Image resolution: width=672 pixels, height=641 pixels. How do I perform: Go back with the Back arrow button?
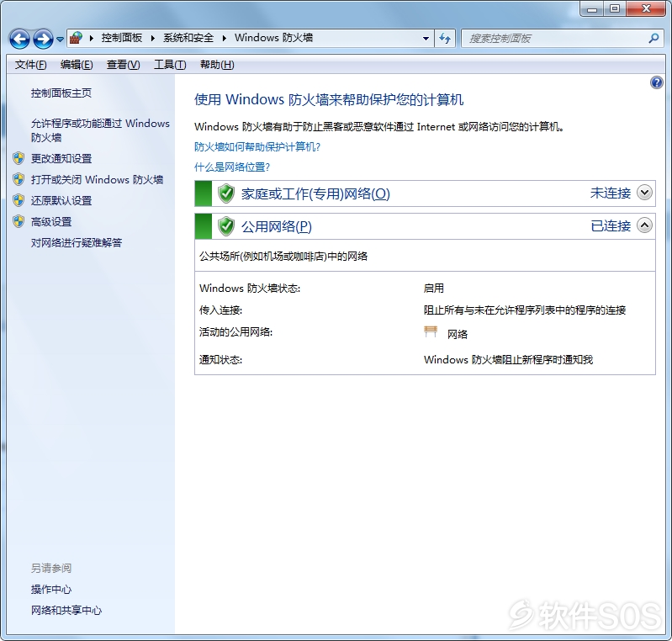[x=19, y=39]
